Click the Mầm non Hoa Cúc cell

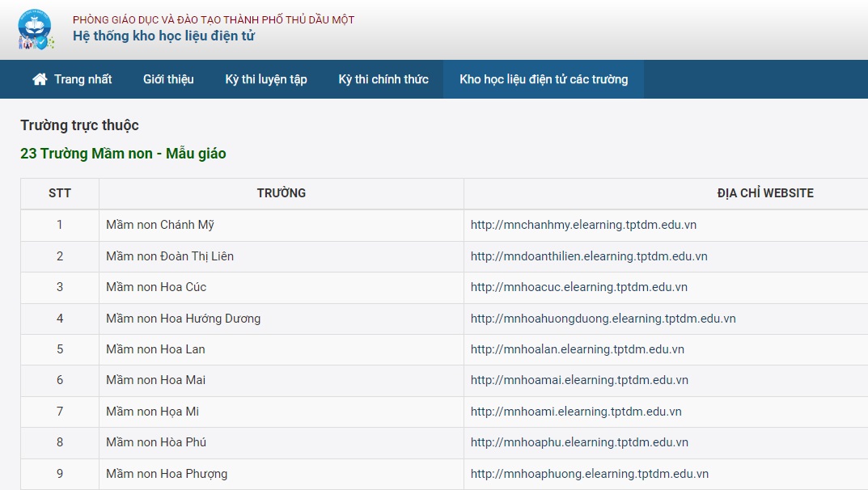pyautogui.click(x=282, y=288)
